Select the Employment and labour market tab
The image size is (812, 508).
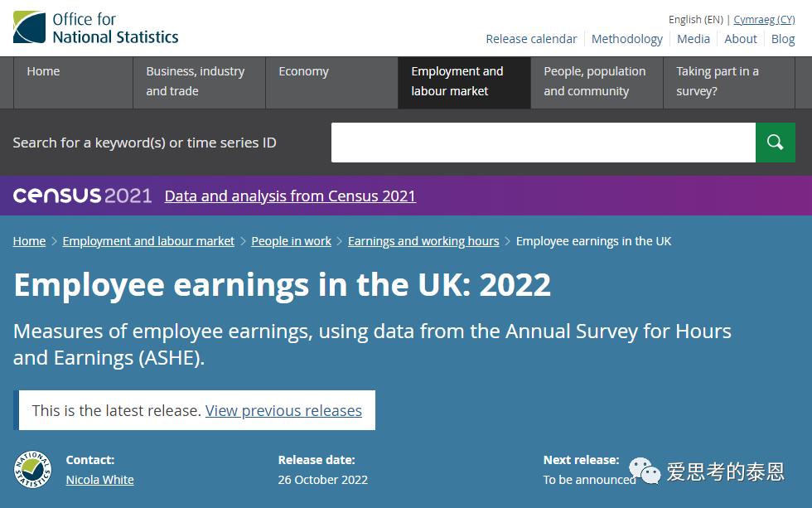pyautogui.click(x=455, y=81)
